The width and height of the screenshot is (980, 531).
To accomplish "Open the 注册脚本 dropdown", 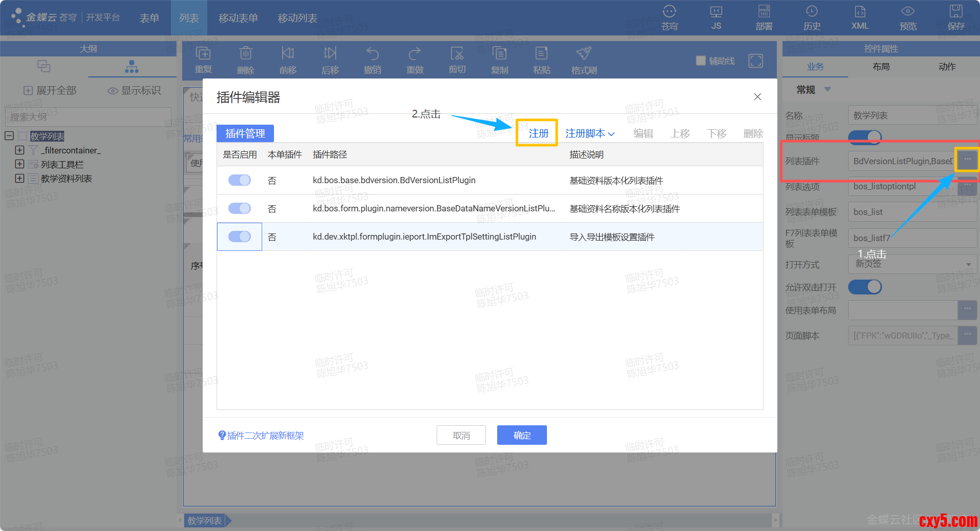I will click(x=590, y=133).
